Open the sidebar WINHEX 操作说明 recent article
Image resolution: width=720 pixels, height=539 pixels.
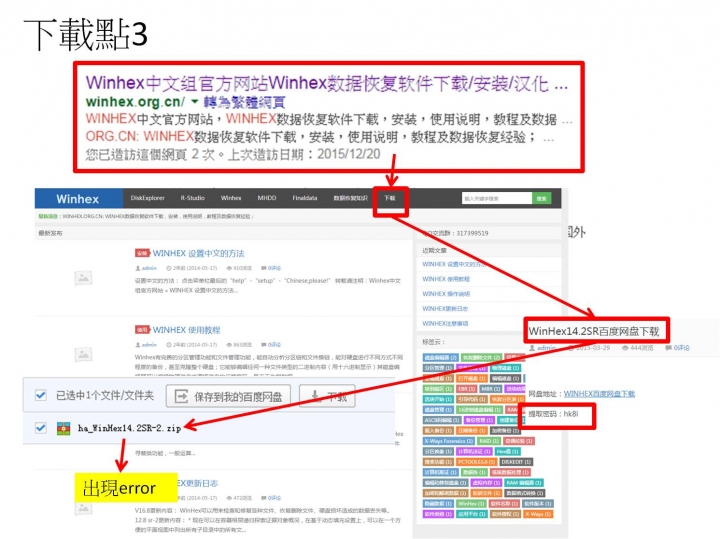click(446, 294)
